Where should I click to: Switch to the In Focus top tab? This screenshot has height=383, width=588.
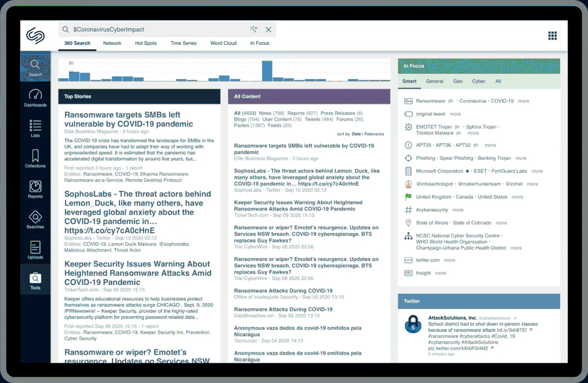pos(260,43)
